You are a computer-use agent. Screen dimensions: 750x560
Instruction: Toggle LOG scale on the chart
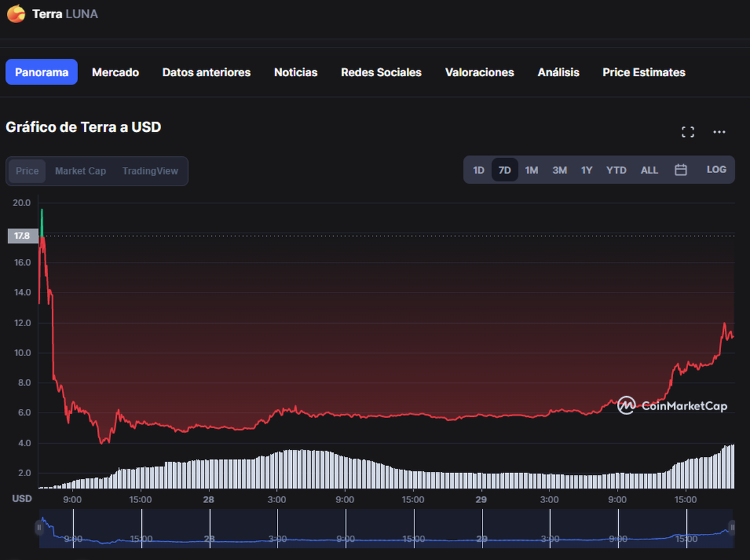tap(716, 170)
